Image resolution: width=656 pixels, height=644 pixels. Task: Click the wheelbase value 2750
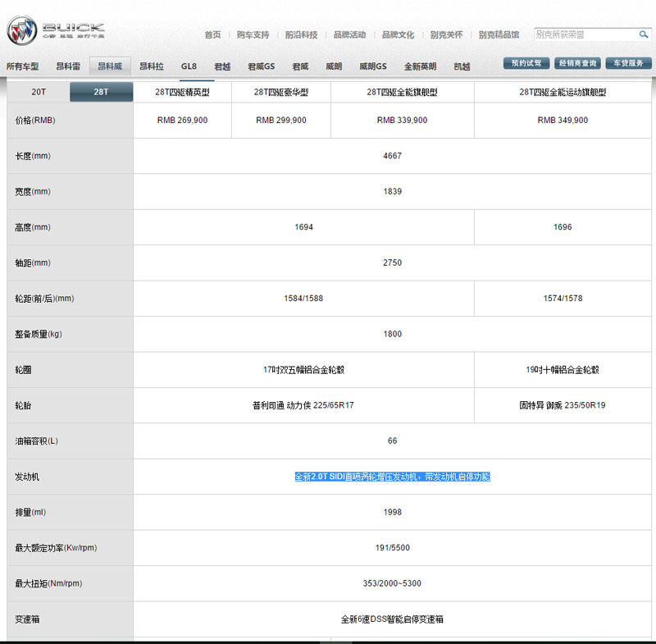[x=393, y=263]
